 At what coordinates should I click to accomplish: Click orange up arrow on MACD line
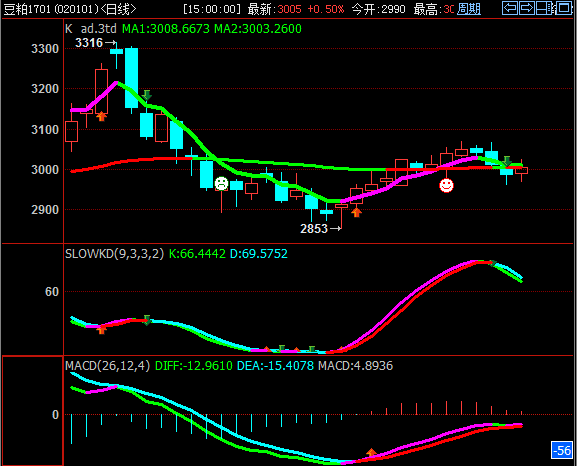371,452
